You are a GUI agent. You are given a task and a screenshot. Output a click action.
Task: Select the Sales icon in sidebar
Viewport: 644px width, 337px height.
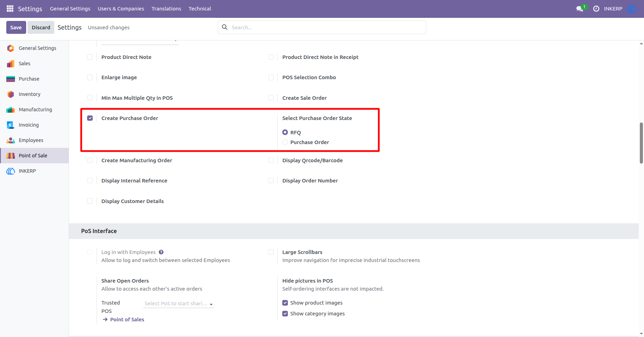11,63
